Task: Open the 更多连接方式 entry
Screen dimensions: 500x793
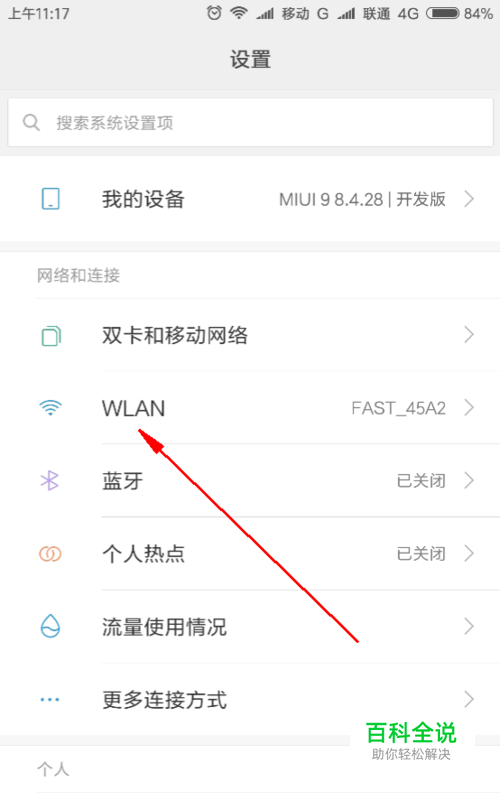Action: click(x=250, y=700)
